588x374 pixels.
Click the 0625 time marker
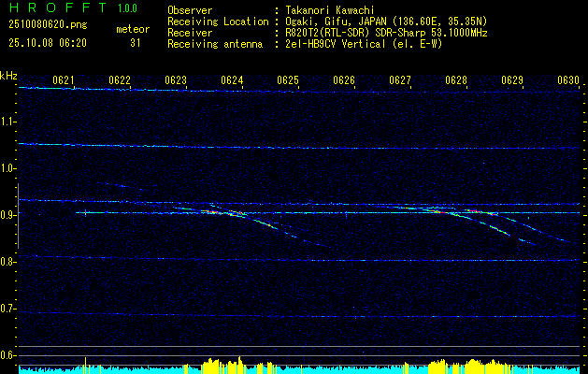[288, 79]
